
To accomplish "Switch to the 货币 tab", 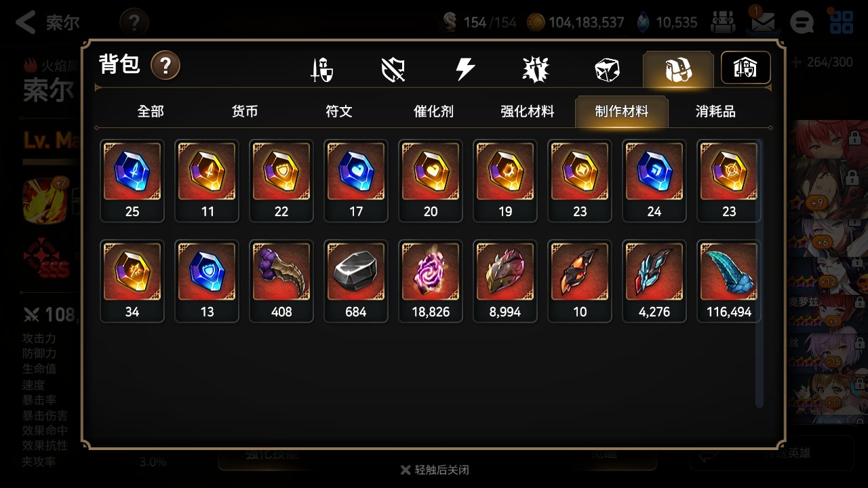I will 245,111.
